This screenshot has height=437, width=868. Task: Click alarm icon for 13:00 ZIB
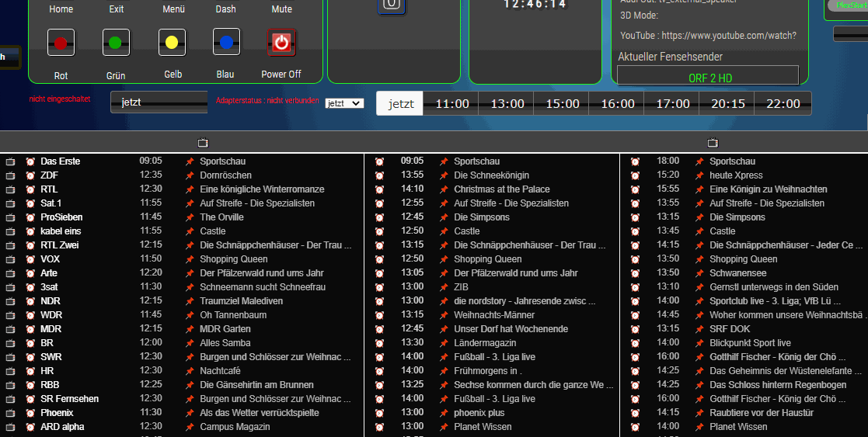click(x=379, y=287)
